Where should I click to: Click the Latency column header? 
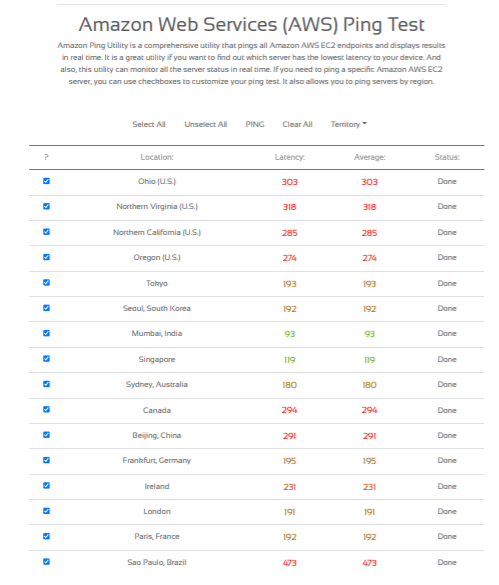290,157
